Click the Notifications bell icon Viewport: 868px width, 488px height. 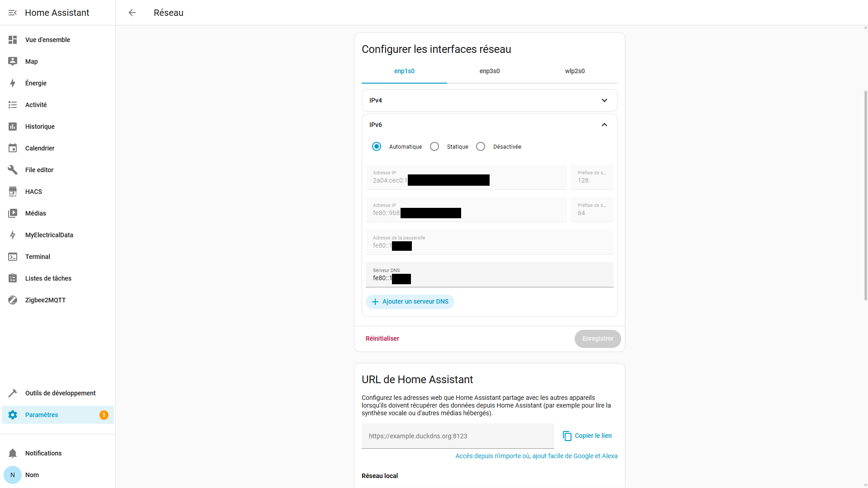(13, 453)
